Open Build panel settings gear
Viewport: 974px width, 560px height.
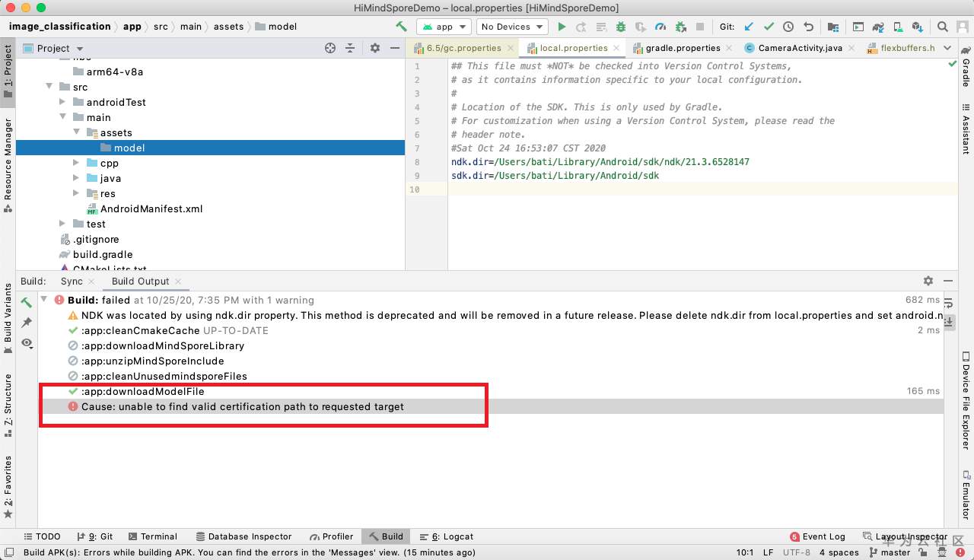click(928, 281)
